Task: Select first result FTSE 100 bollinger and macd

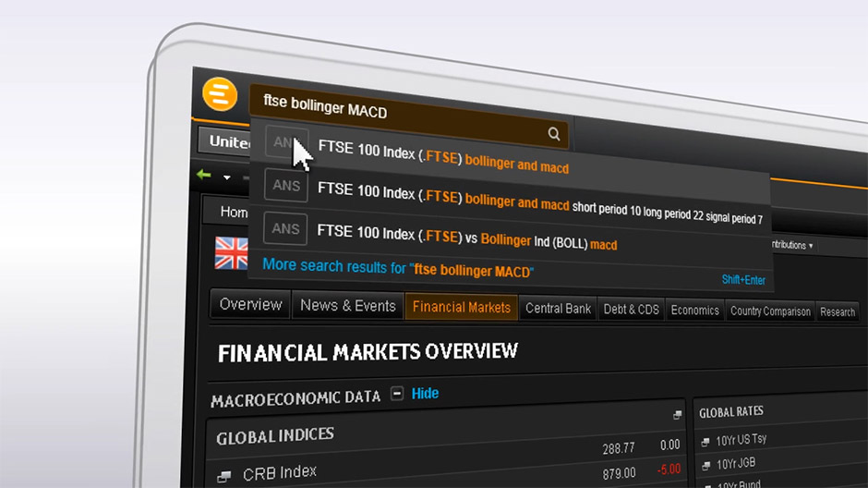Action: point(443,157)
